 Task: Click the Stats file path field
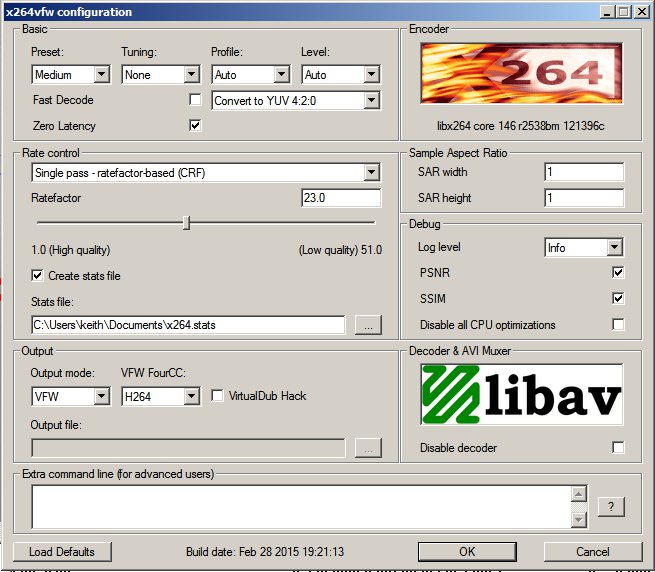pyautogui.click(x=188, y=325)
